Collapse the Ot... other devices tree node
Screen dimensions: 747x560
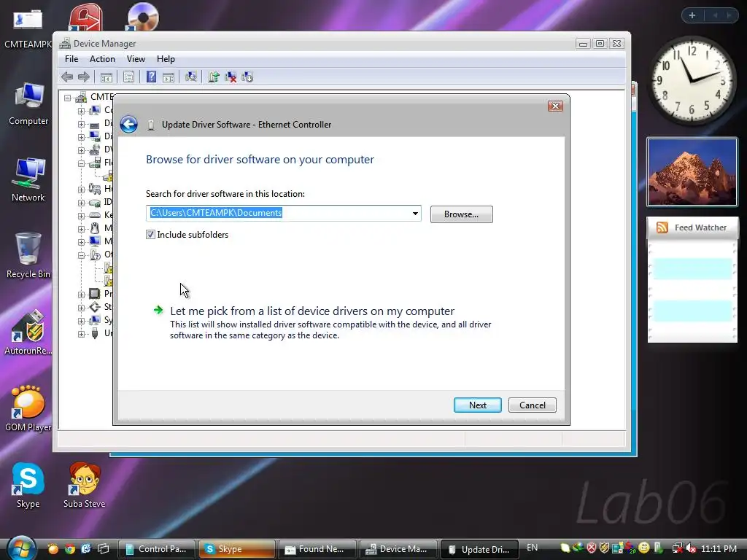coord(82,255)
